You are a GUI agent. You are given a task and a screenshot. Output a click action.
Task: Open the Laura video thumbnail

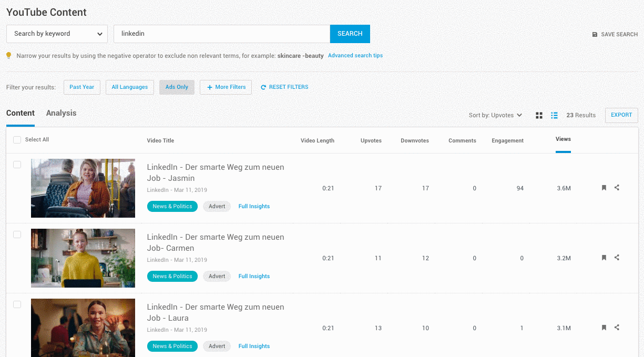83,328
